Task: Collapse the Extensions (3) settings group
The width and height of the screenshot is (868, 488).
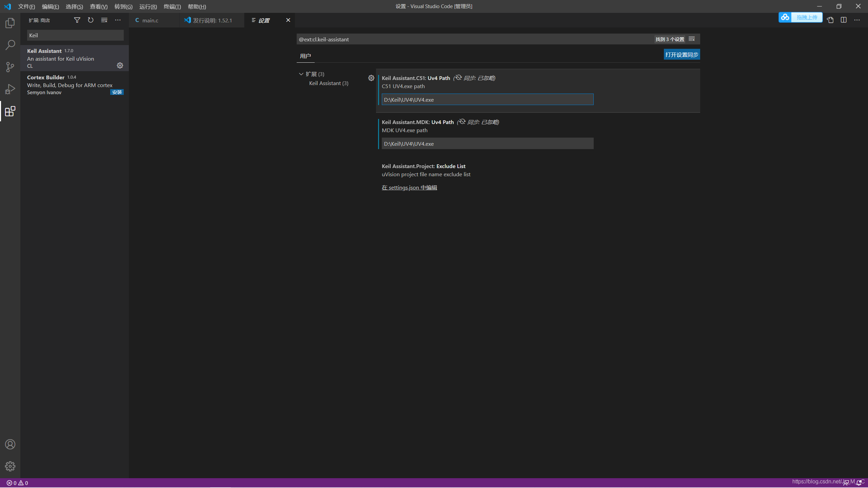Action: click(301, 74)
